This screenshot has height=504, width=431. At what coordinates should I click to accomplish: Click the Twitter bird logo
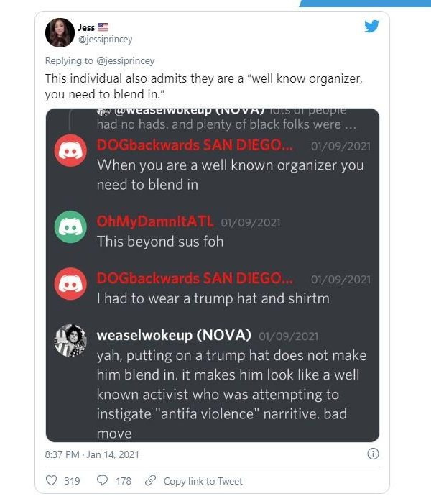(372, 27)
